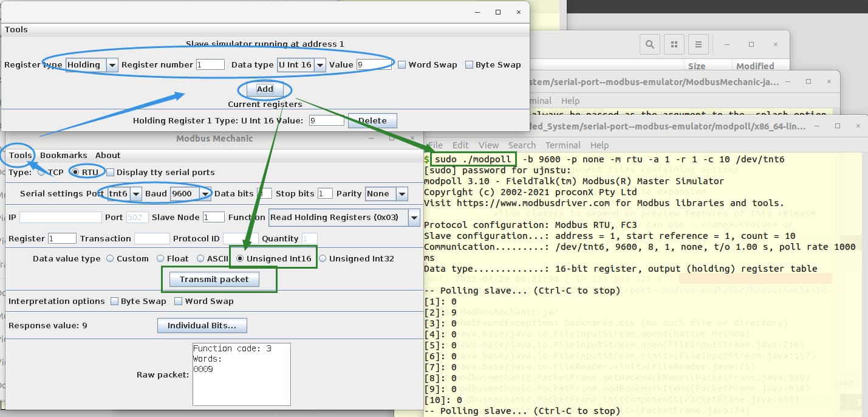Viewport: 868px width, 417px height.
Task: Select the RTU type radio button
Action: click(x=76, y=172)
